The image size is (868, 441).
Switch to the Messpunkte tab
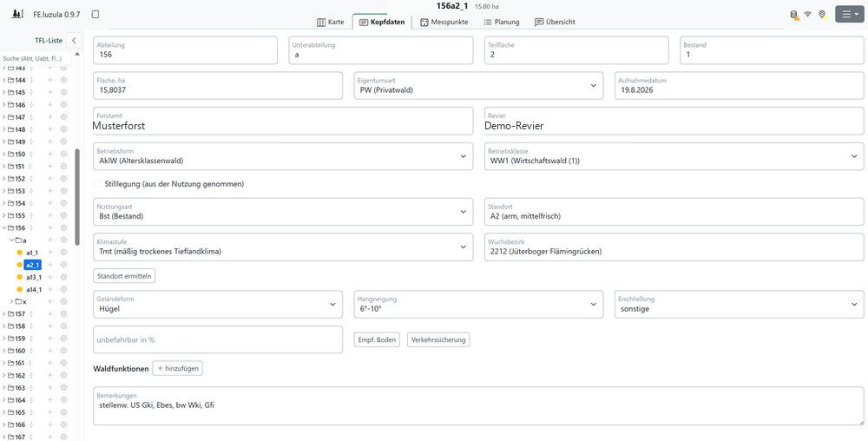pos(444,22)
